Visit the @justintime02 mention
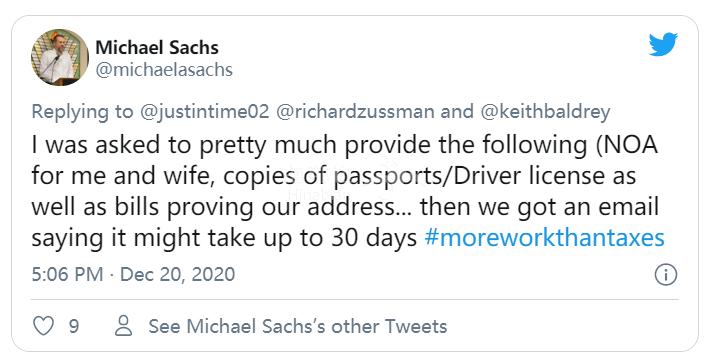Viewport: 713px width, 363px height. pyautogui.click(x=205, y=112)
